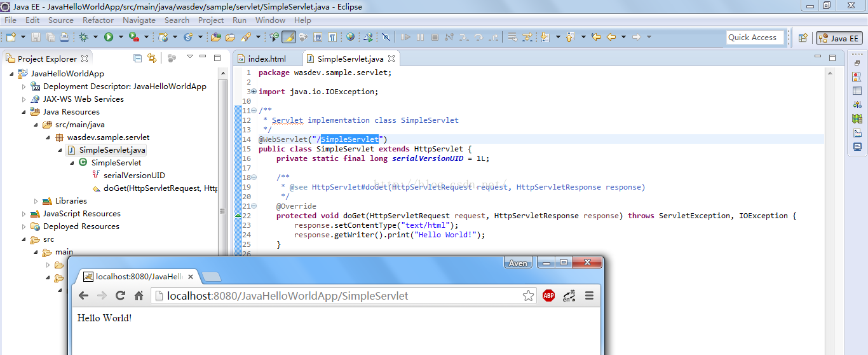Collapse the Javadoc comment at line 11
This screenshot has width=868, height=355.
coord(254,111)
